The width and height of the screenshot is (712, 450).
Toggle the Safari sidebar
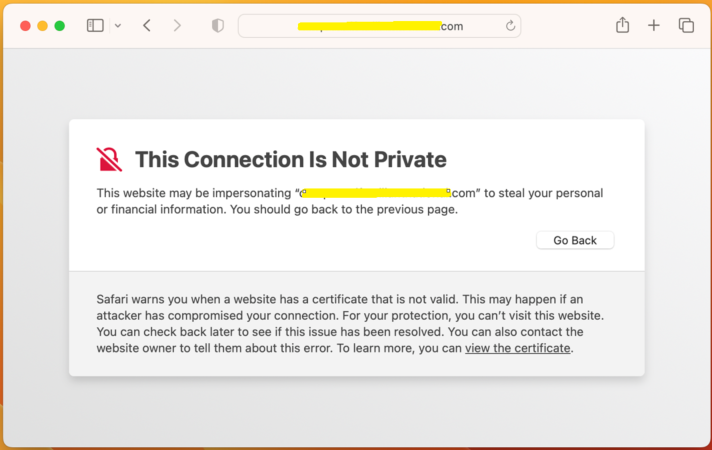pos(95,26)
